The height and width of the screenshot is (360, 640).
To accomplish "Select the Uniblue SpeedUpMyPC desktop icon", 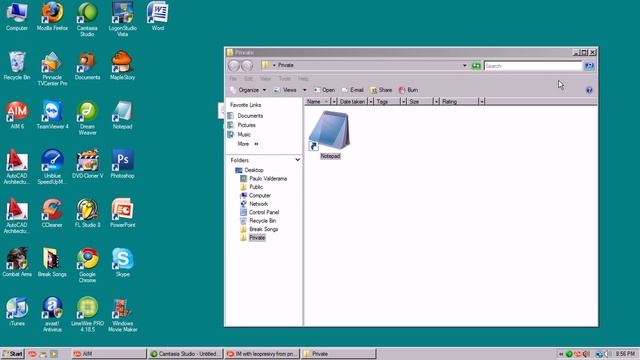I will (52, 167).
